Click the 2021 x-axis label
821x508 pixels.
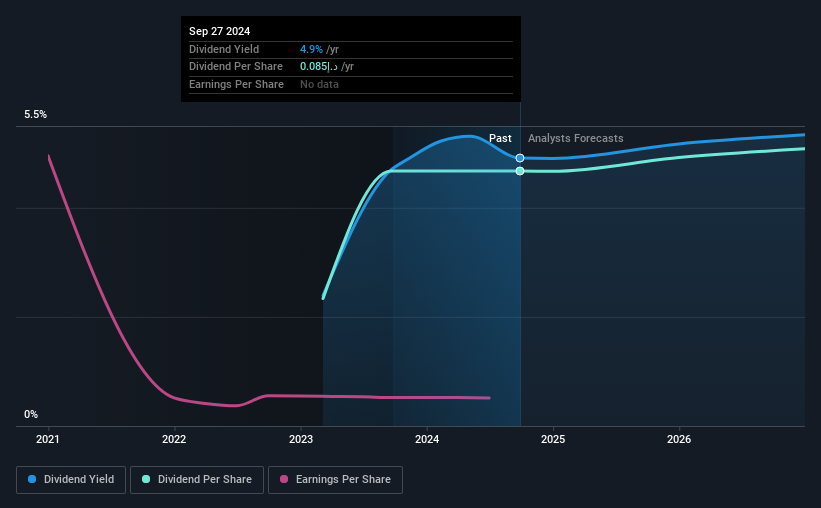[48, 439]
